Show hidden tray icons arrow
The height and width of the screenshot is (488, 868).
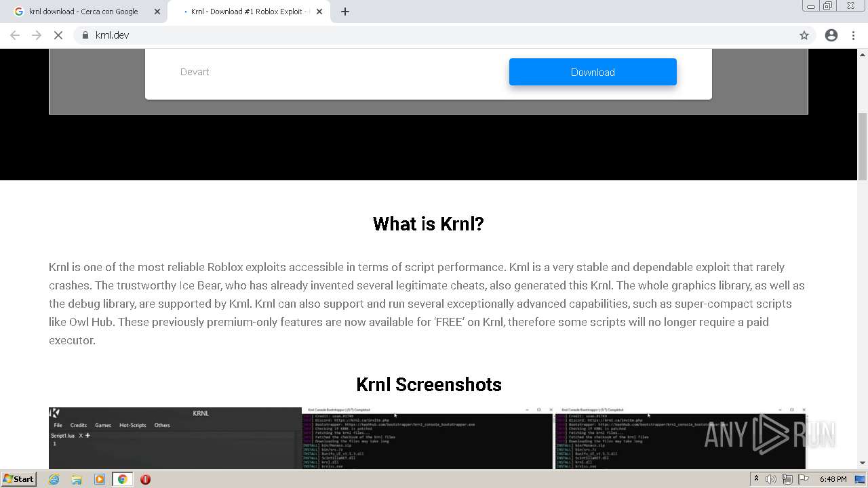(756, 479)
